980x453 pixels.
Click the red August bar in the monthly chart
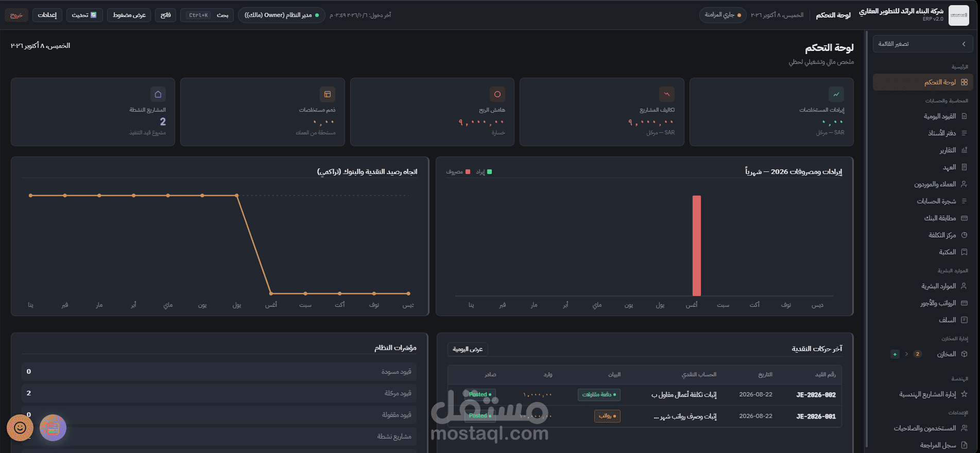click(696, 246)
